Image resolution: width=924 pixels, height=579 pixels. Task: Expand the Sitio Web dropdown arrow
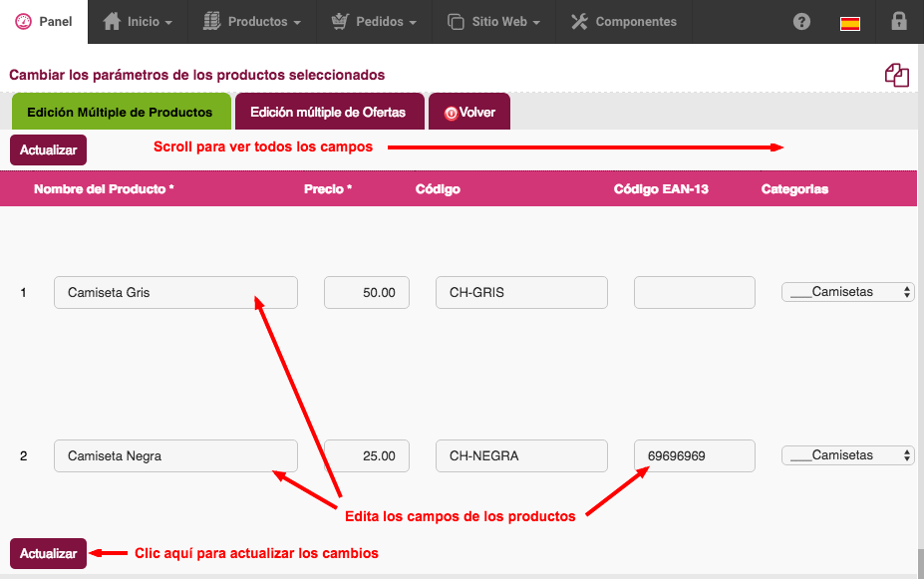tap(536, 22)
